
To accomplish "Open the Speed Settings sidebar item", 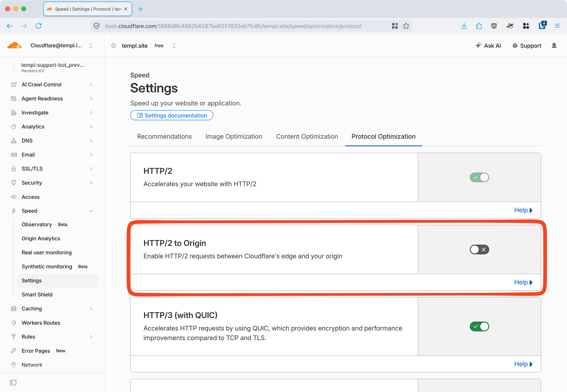I will 58,281.
